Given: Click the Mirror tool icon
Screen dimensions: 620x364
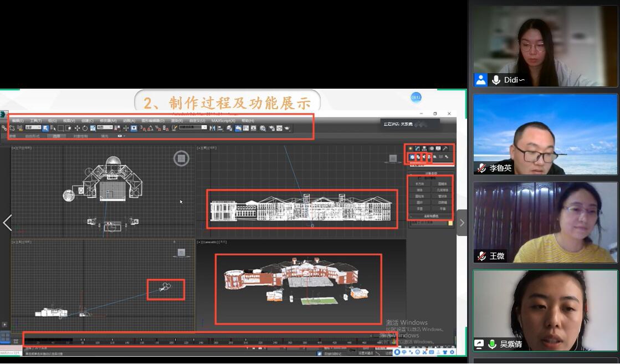Looking at the screenshot, I should [212, 128].
